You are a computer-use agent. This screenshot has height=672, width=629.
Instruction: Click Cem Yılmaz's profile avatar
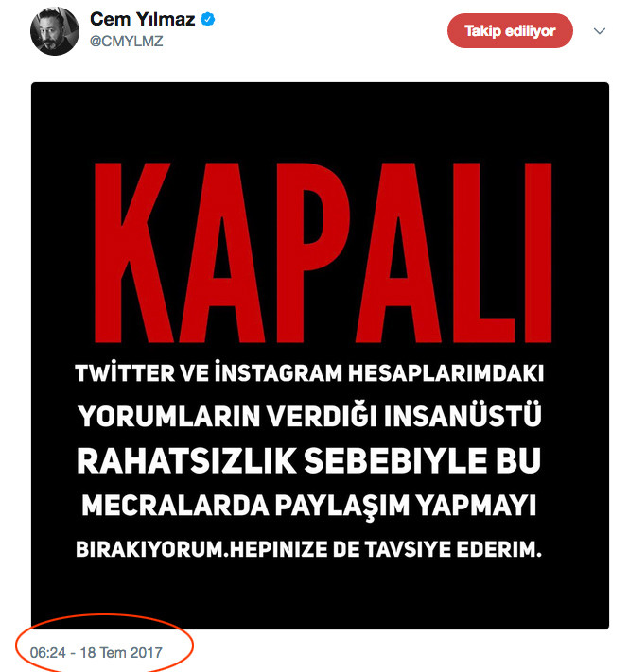[56, 32]
